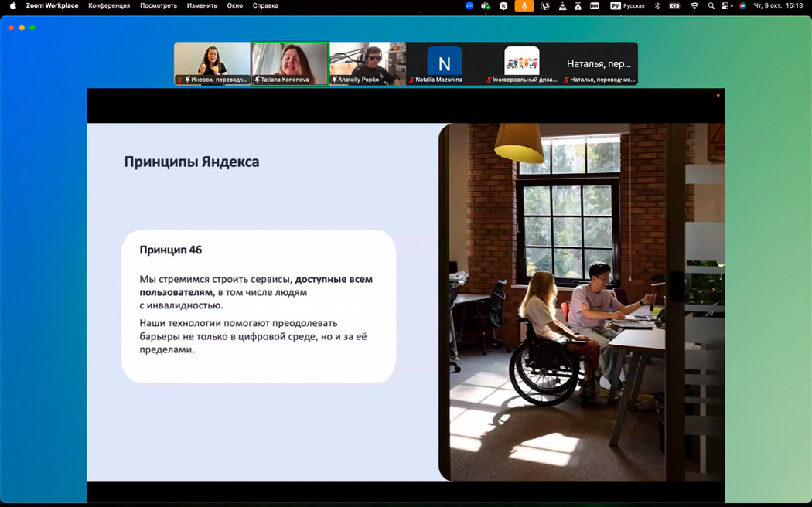
Task: Select Tatiana Kononova's video thumbnail
Action: [290, 63]
